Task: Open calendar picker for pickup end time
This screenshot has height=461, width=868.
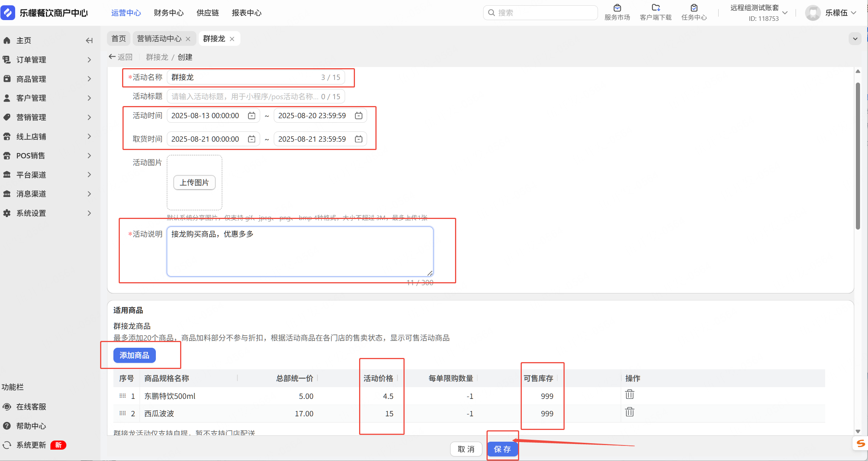Action: 358,139
